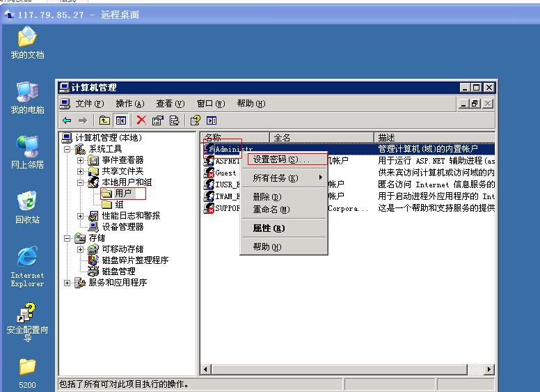Click the Back arrow toolbar icon
This screenshot has height=392, width=540.
click(67, 120)
